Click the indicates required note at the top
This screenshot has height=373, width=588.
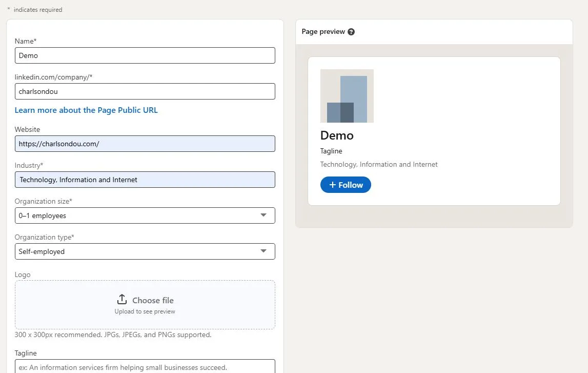point(34,9)
